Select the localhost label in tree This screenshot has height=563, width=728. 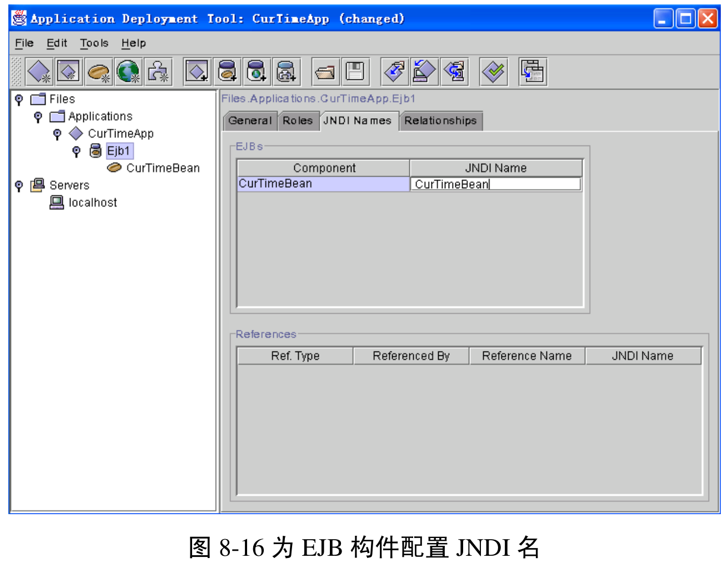pyautogui.click(x=93, y=203)
